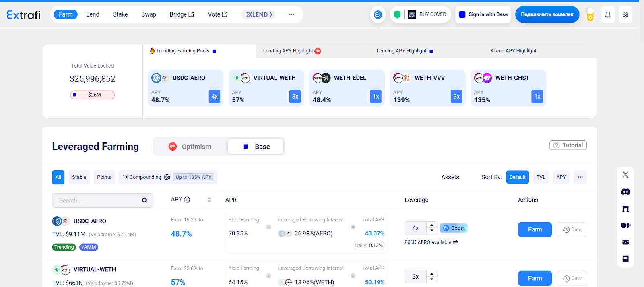Select the Base network toggle
The image size is (644, 287).
point(256,147)
